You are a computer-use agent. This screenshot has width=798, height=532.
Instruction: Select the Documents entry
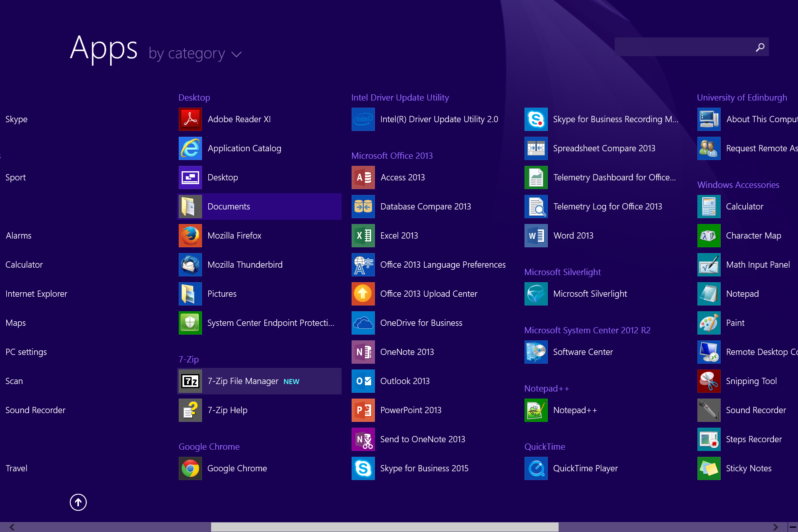pyautogui.click(x=260, y=207)
